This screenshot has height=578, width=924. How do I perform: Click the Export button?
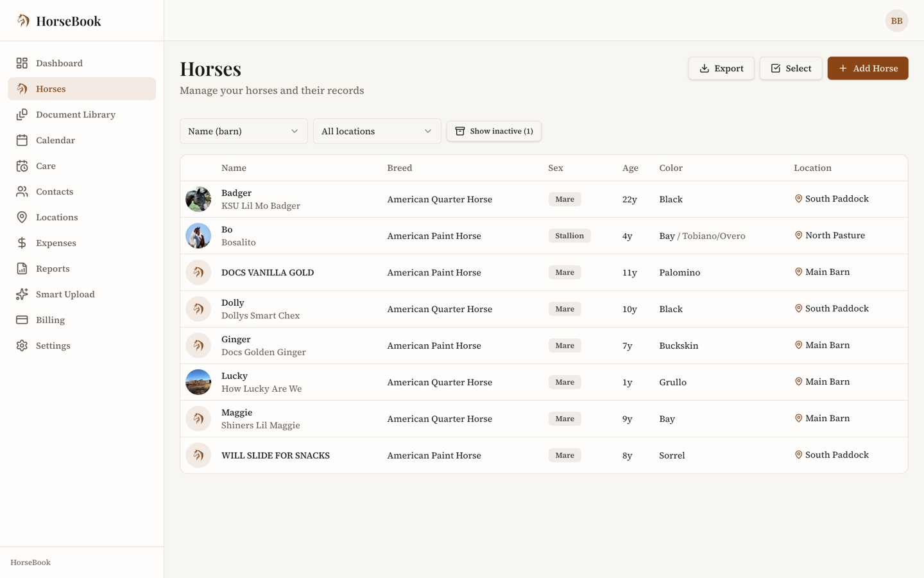(x=721, y=68)
